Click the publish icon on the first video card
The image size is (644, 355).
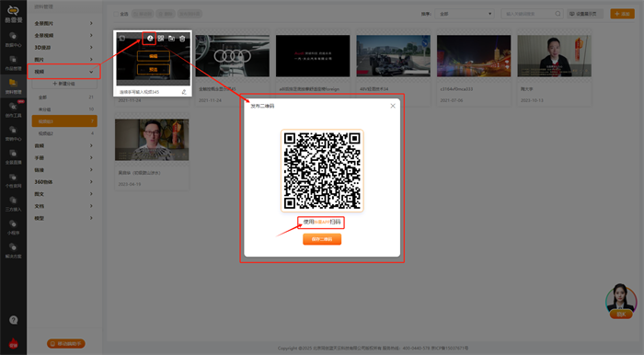click(x=150, y=39)
